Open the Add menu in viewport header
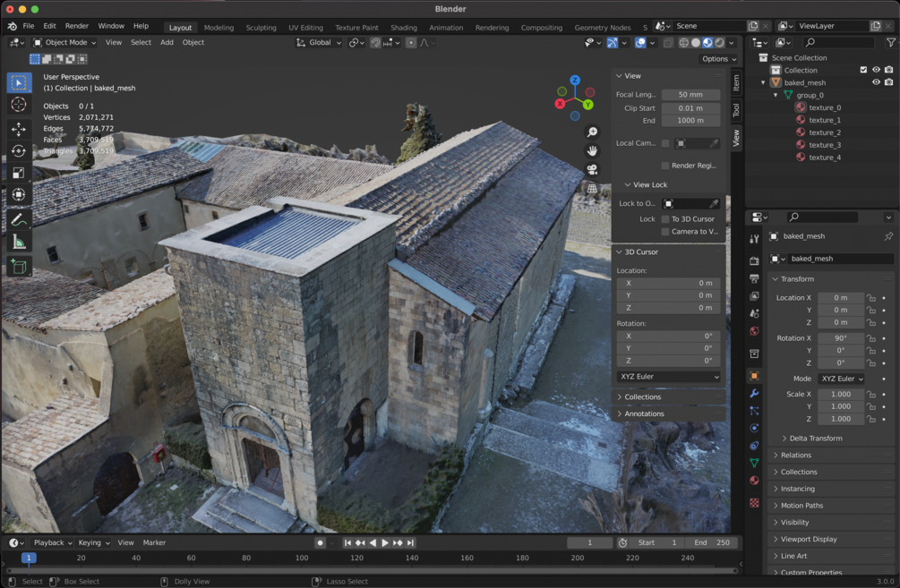Screen dimensions: 900x588 click(167, 42)
